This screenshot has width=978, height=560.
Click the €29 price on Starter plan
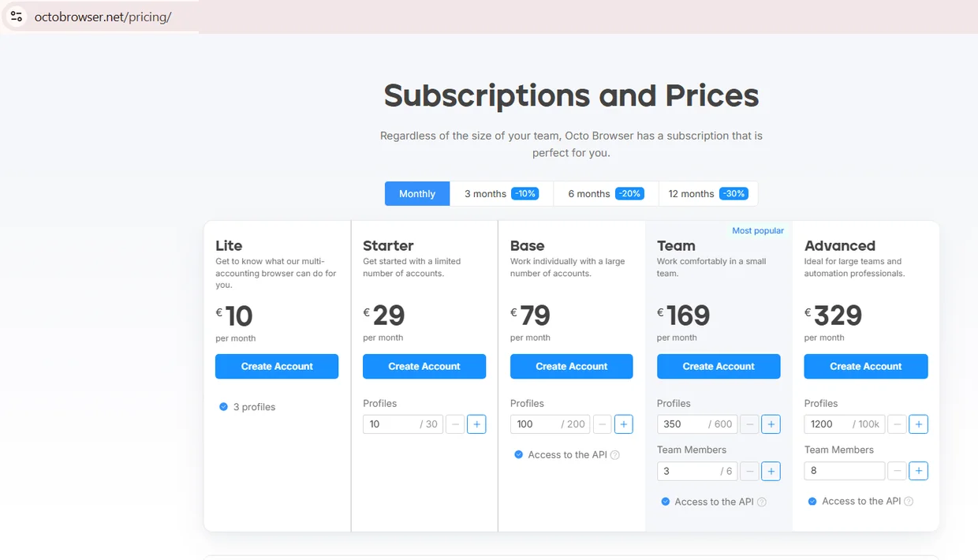pyautogui.click(x=384, y=315)
